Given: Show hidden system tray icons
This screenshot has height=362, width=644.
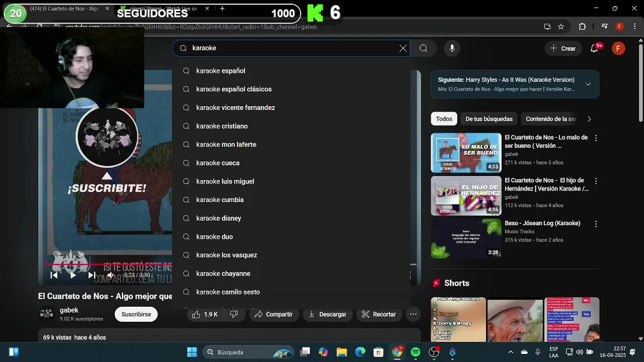Looking at the screenshot, I should tap(511, 352).
